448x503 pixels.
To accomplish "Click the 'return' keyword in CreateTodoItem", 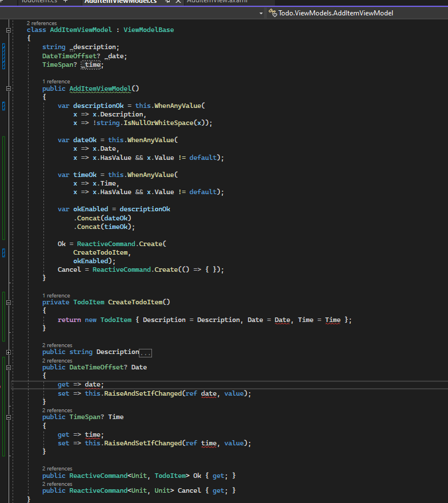I will click(69, 320).
